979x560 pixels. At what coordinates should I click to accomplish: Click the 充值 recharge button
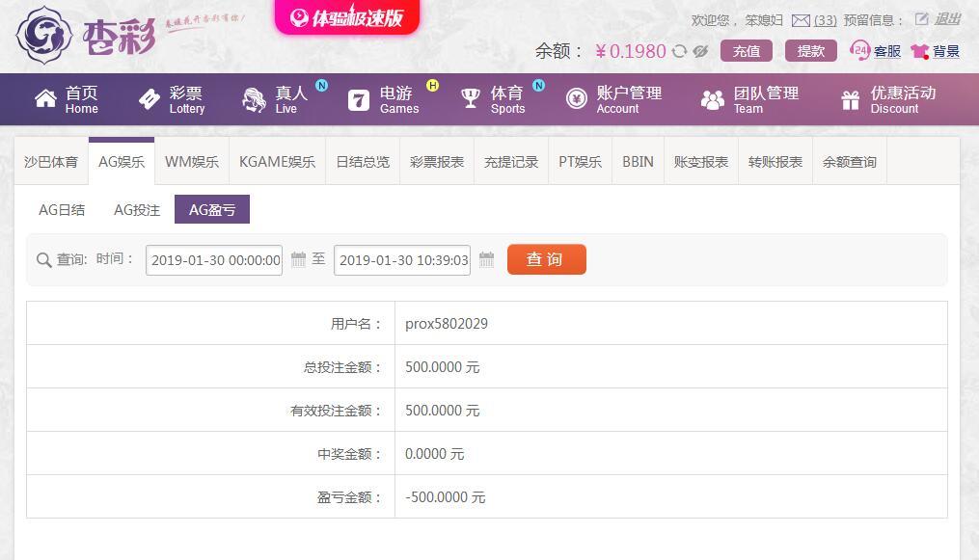pyautogui.click(x=747, y=51)
